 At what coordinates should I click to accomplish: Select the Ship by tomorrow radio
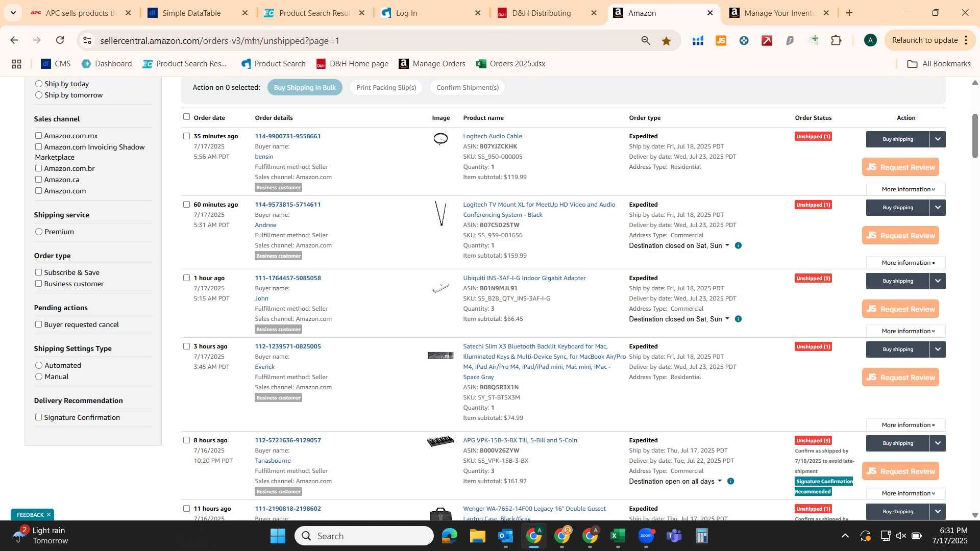[39, 95]
